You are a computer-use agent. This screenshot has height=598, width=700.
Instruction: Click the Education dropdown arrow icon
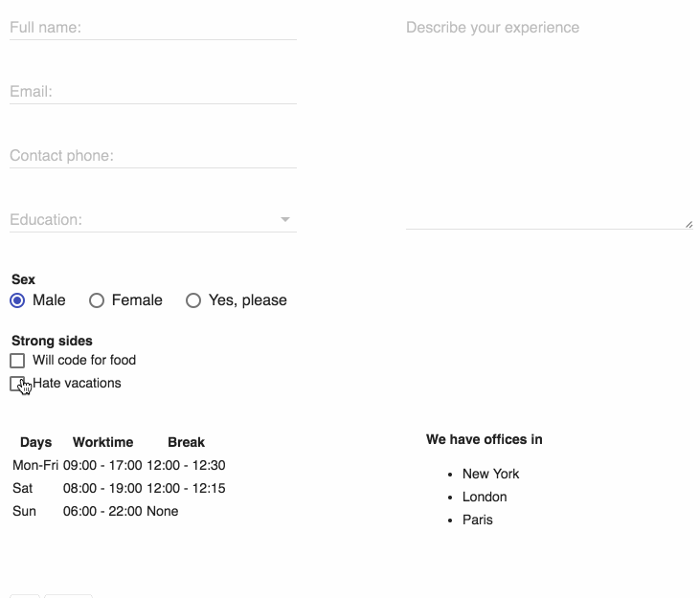point(284,219)
